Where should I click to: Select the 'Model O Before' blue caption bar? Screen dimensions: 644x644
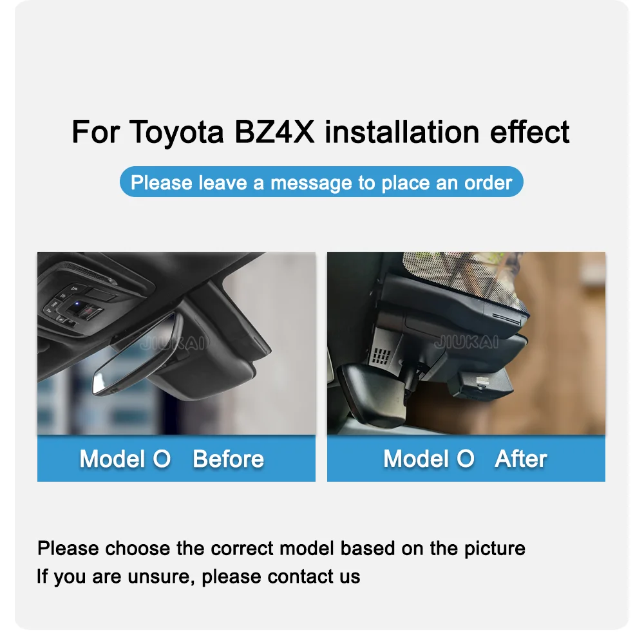(x=176, y=459)
